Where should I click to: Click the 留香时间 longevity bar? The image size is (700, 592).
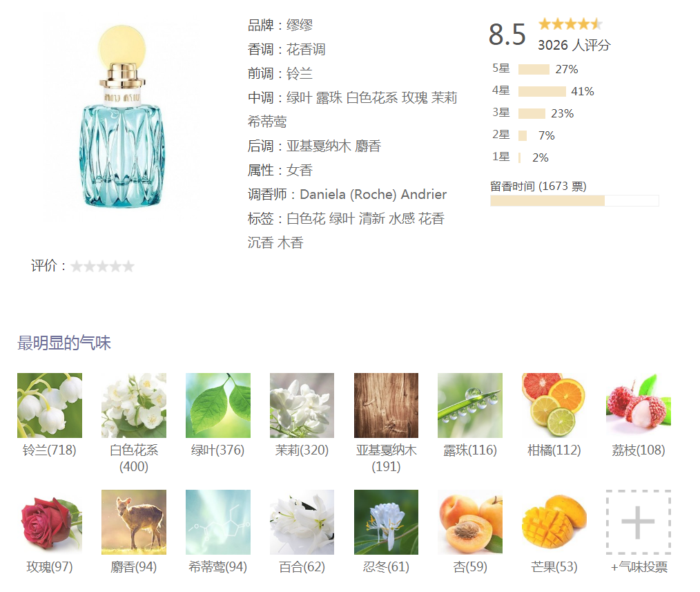click(574, 200)
